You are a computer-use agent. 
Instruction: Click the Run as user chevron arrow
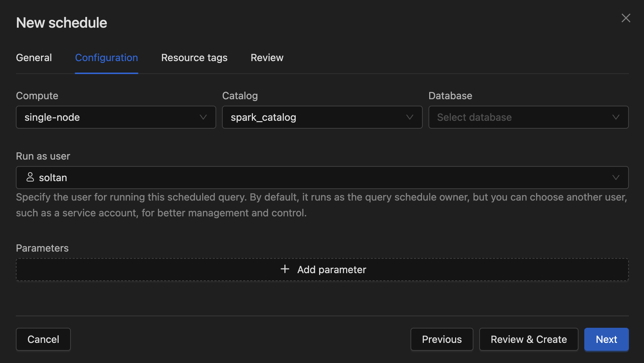pyautogui.click(x=616, y=178)
